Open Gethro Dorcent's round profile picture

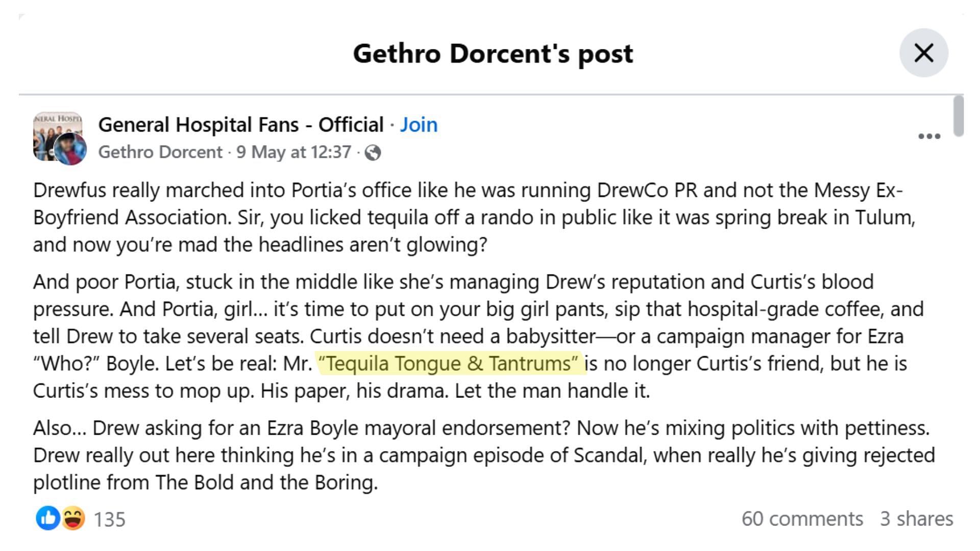coord(70,148)
